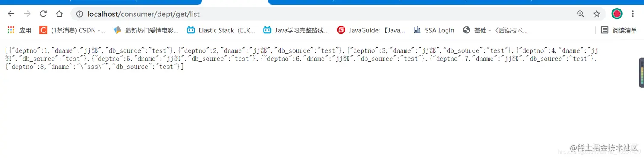
Task: Open JavaGuide bookmark
Action: tap(371, 30)
